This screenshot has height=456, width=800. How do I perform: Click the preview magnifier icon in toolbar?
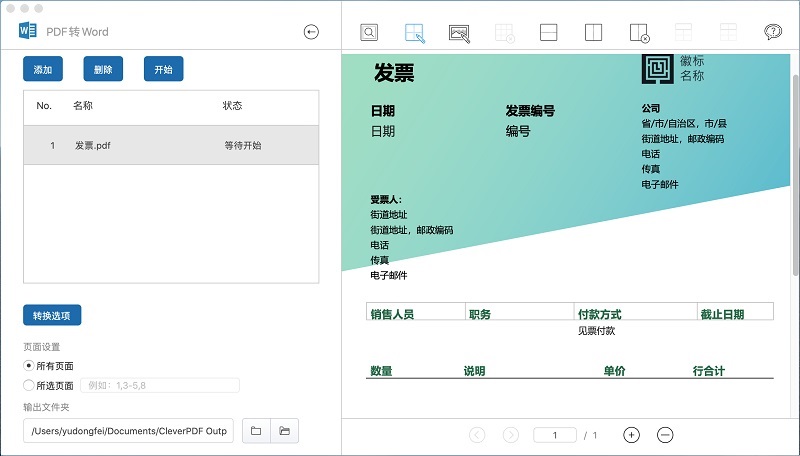point(369,32)
